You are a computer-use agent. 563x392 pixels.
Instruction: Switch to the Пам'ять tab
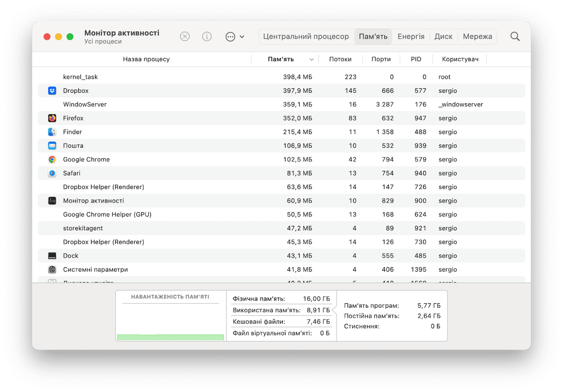point(373,37)
